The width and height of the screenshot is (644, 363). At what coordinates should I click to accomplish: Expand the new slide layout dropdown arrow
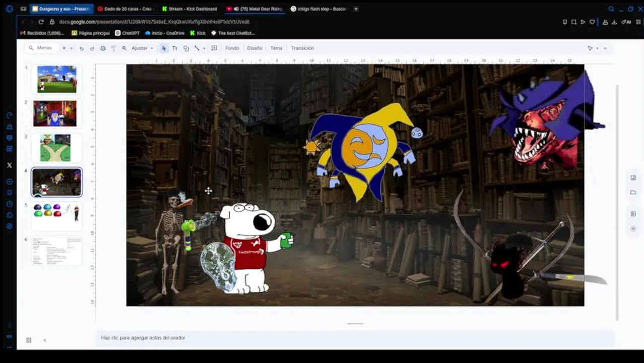pyautogui.click(x=71, y=48)
